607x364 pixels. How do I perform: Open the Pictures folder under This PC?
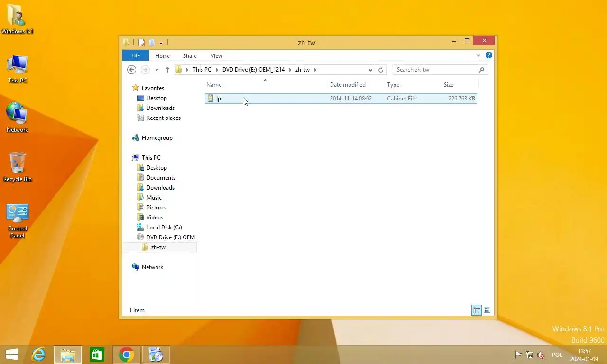click(x=156, y=208)
